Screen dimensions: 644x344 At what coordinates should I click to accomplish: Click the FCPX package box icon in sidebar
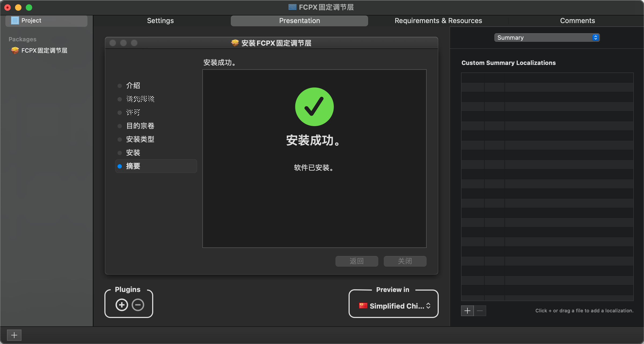pos(15,50)
